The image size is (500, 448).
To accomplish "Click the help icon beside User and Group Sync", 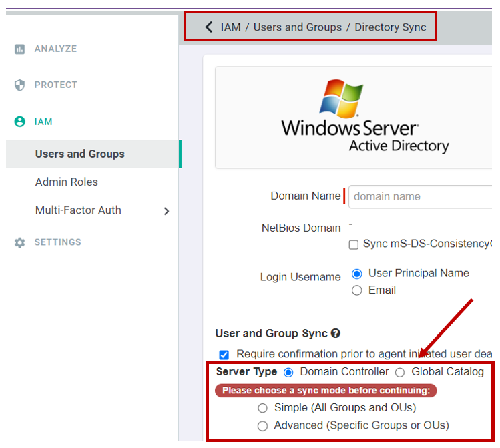I will (x=336, y=333).
